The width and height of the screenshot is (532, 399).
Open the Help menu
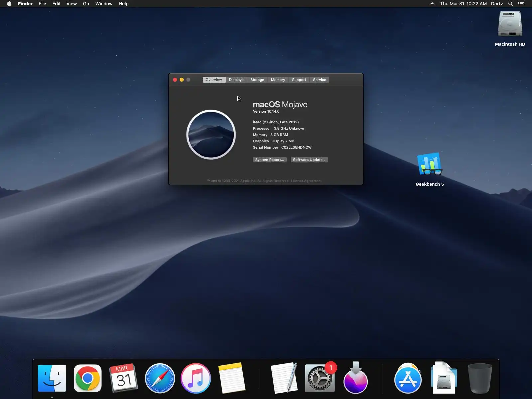coord(124,4)
